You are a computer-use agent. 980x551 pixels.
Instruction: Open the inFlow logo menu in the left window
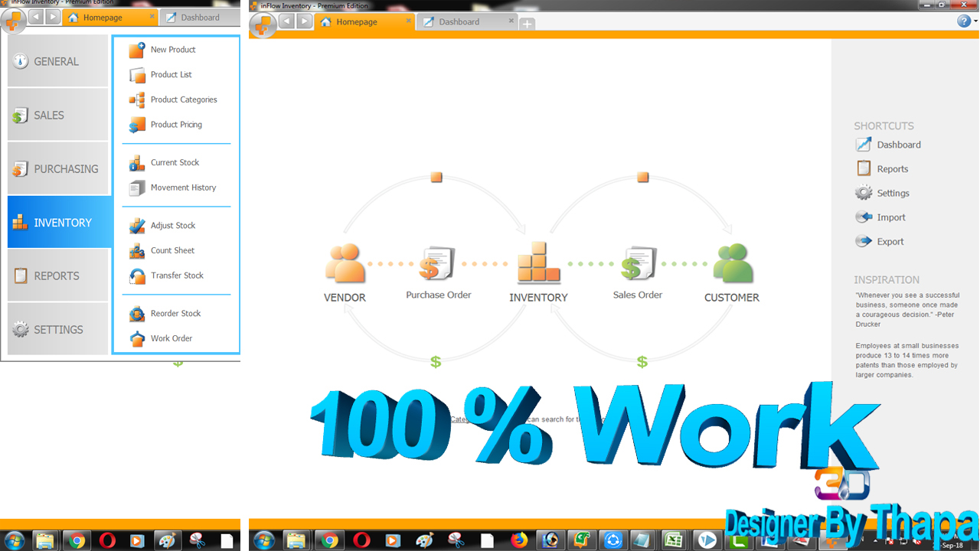13,21
